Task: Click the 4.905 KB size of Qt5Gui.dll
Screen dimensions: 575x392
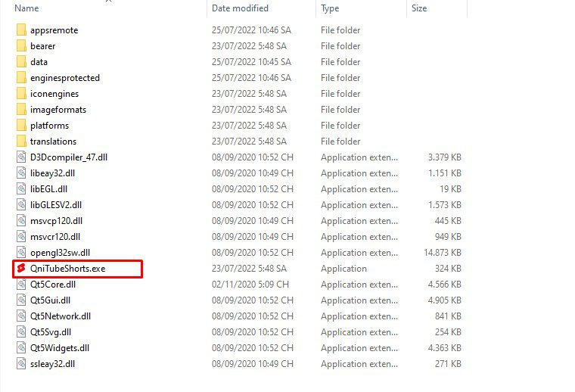Action: point(444,300)
